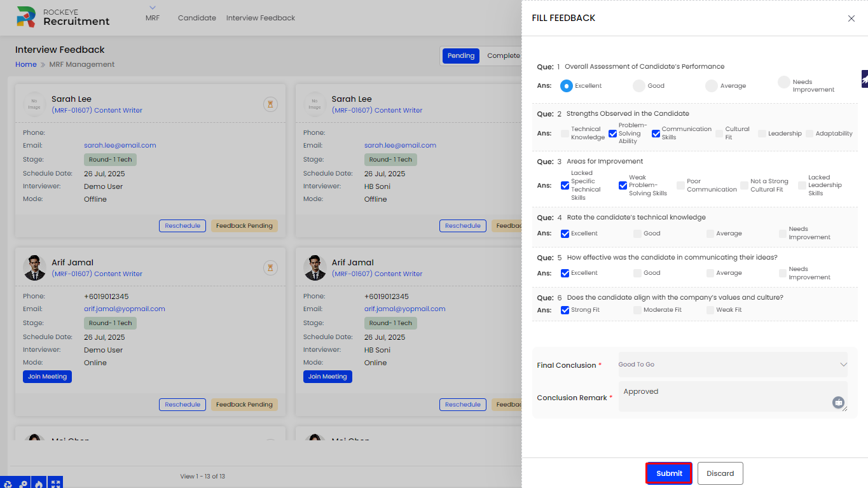Check the Leadership strength checkbox
This screenshot has width=868, height=488.
[762, 134]
